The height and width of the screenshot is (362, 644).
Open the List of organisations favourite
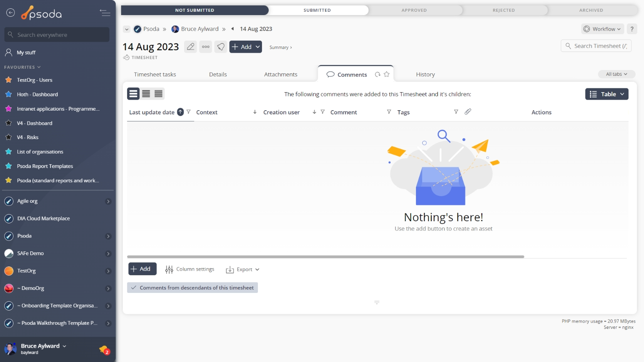(40, 152)
